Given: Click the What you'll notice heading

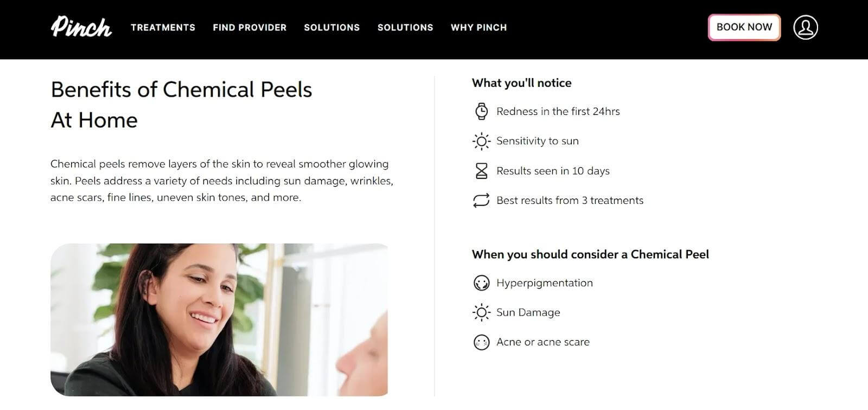Looking at the screenshot, I should [x=521, y=83].
